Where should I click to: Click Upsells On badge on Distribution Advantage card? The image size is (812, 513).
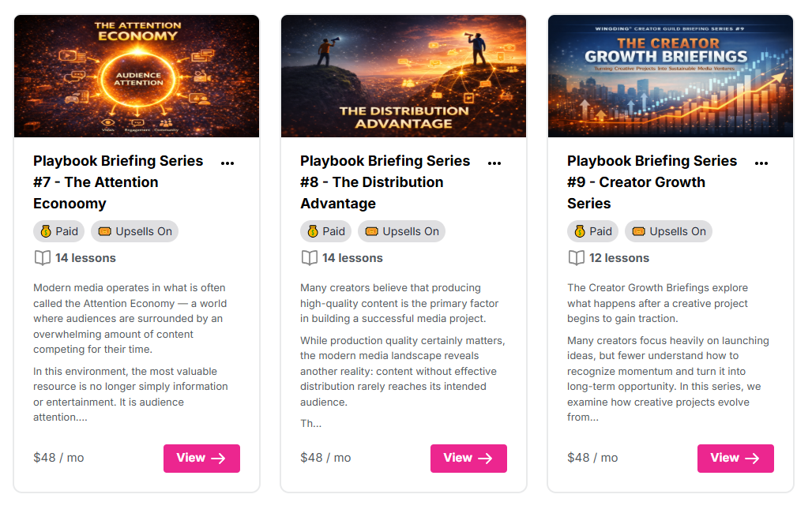tap(401, 231)
